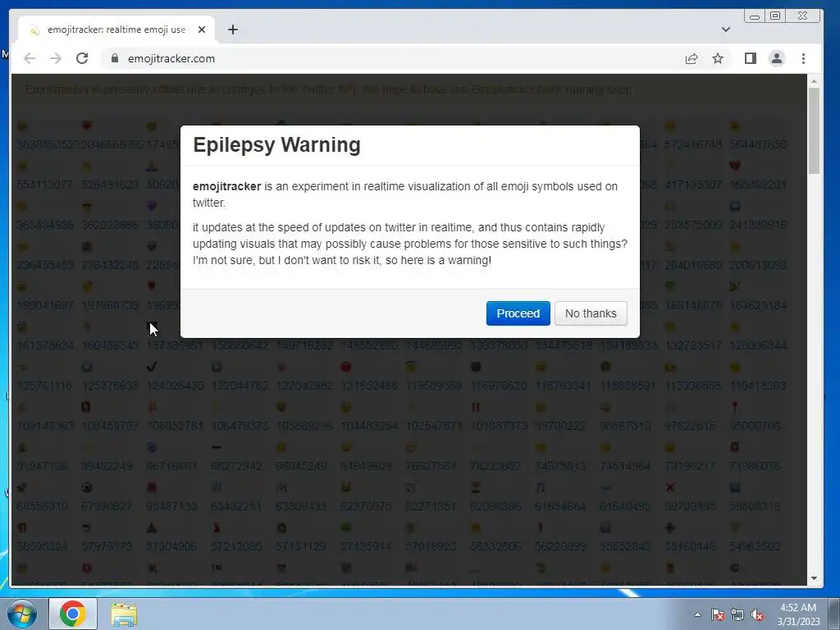Click the emoji count 86272942
840x630 pixels.
236,466
